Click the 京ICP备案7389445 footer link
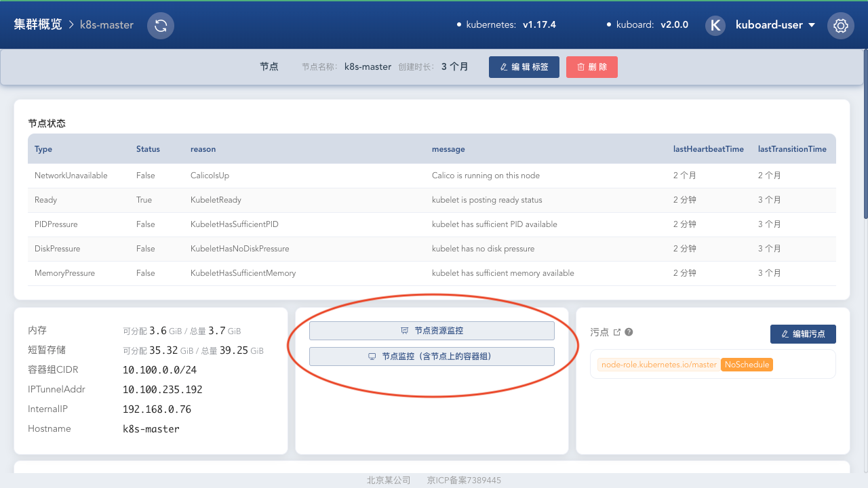 point(464,481)
